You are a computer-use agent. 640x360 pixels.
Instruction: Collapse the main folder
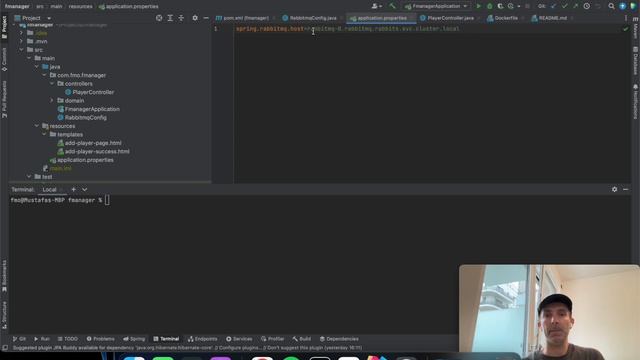(x=29, y=58)
